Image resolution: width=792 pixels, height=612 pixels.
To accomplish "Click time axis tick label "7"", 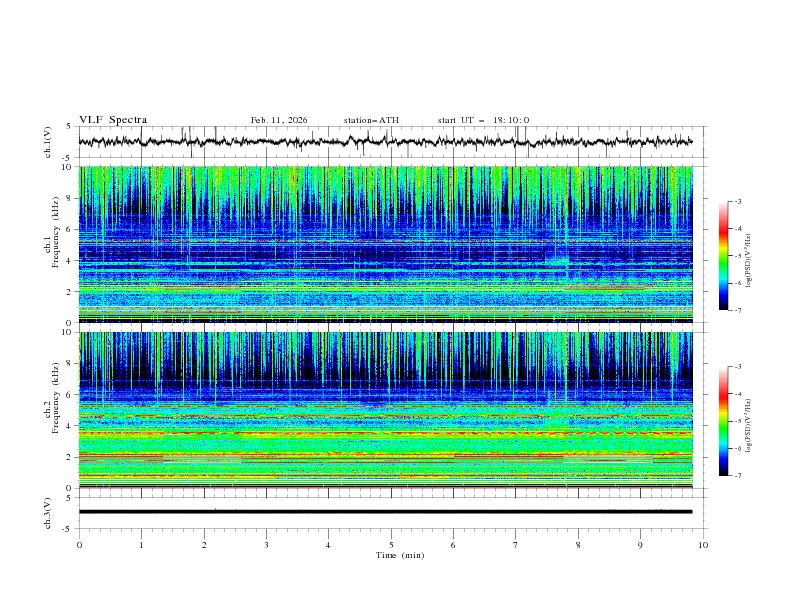I will click(x=515, y=545).
